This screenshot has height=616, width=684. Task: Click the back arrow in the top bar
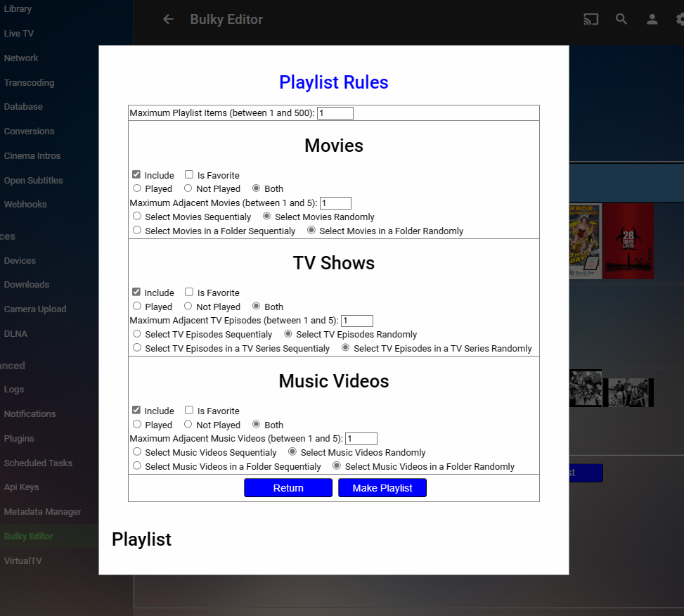coord(168,19)
